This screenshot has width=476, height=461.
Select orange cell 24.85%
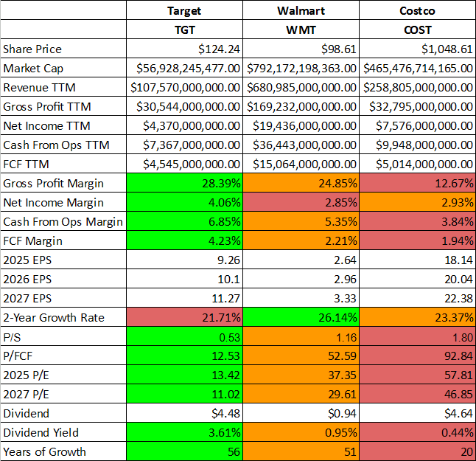(301, 183)
